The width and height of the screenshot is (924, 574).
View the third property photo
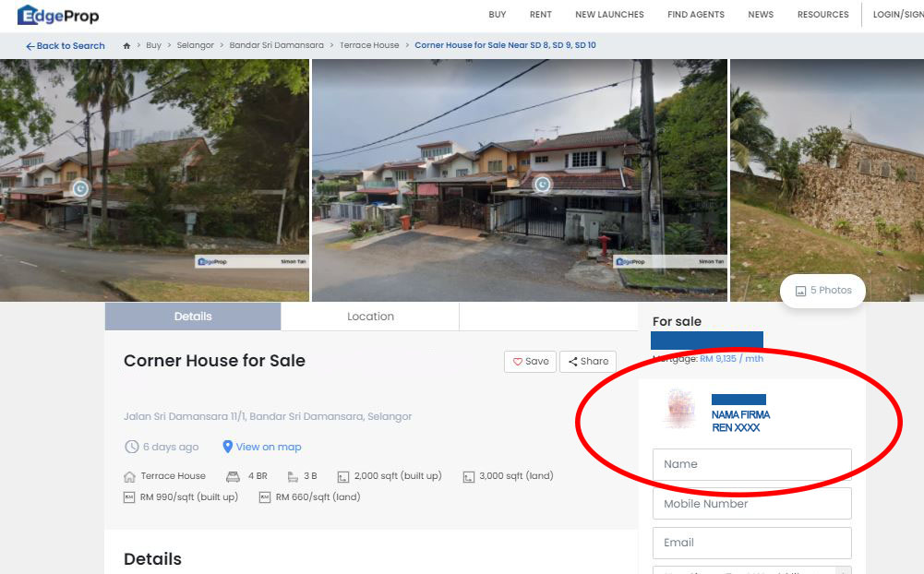pyautogui.click(x=827, y=180)
